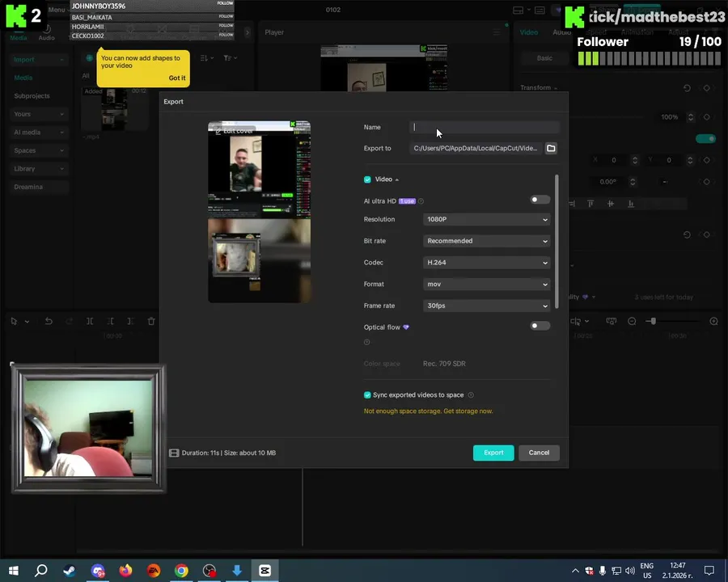Click the Edit cover label on the thumbnail
Image resolution: width=728 pixels, height=582 pixels.
[x=238, y=131]
